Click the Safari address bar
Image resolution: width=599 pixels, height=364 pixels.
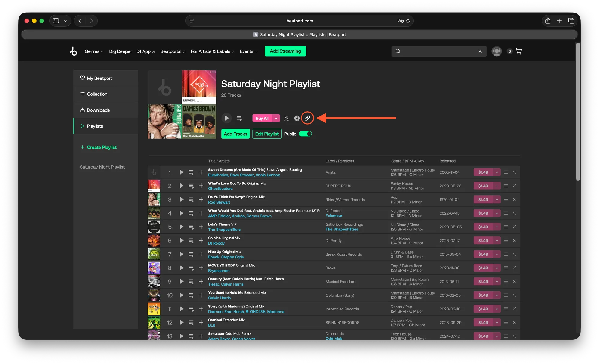coord(299,21)
